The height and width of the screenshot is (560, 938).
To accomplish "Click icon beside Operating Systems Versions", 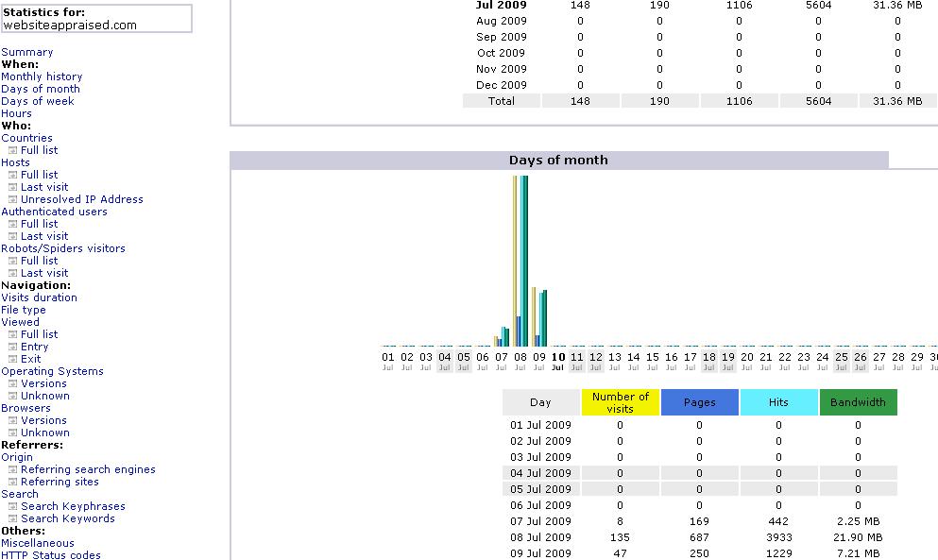I will 12,383.
